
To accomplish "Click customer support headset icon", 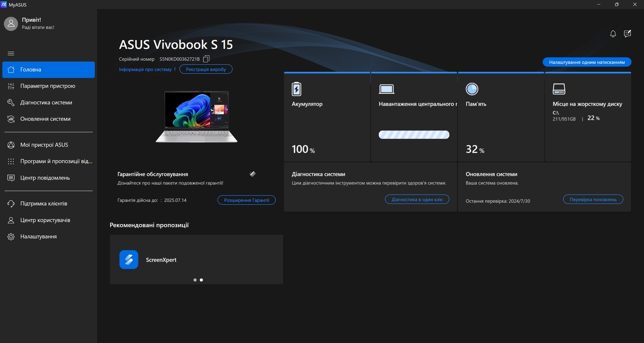I will pos(11,204).
